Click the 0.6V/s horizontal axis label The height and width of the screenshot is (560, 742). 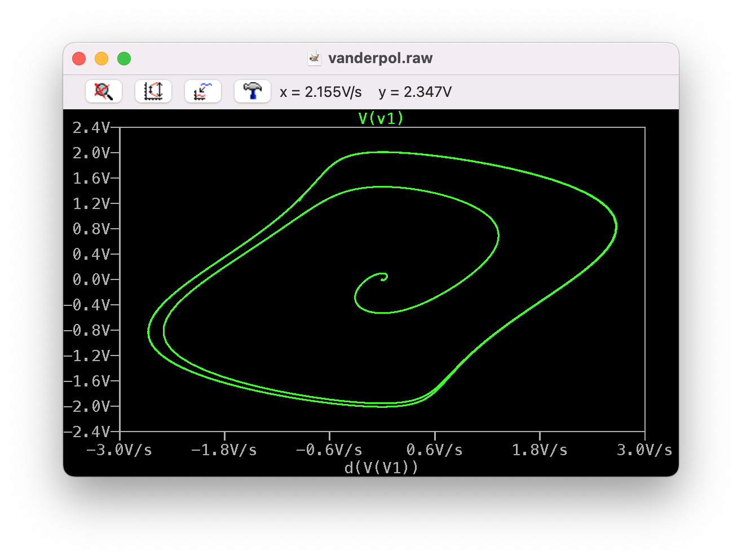point(434,450)
